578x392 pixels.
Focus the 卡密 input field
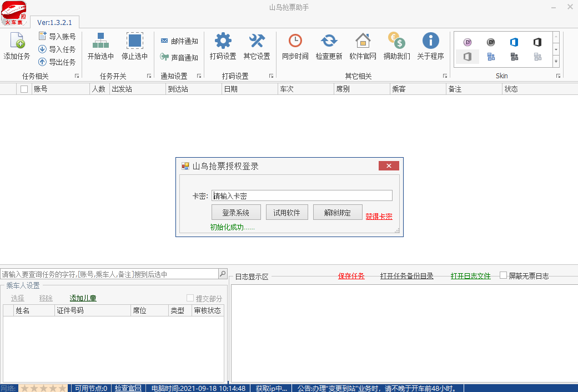(302, 195)
